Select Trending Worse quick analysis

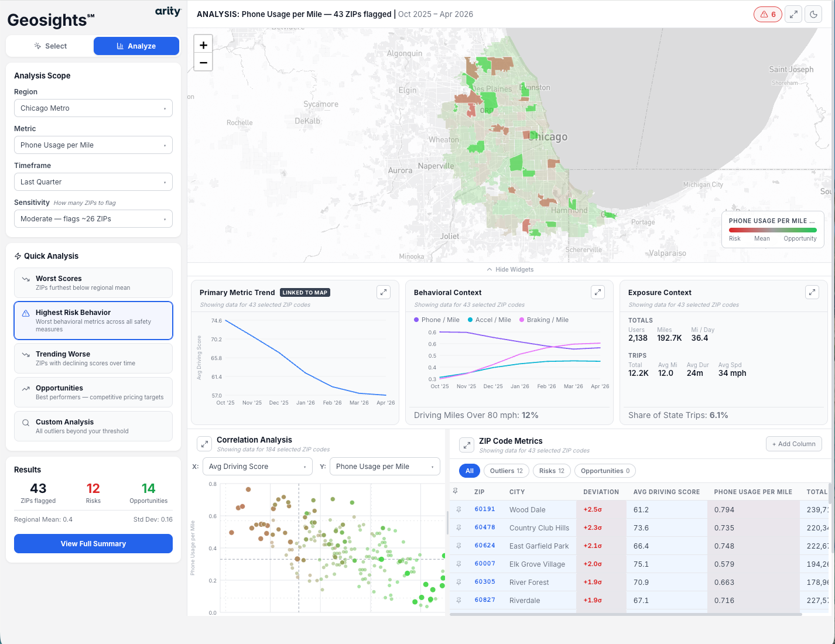[93, 358]
